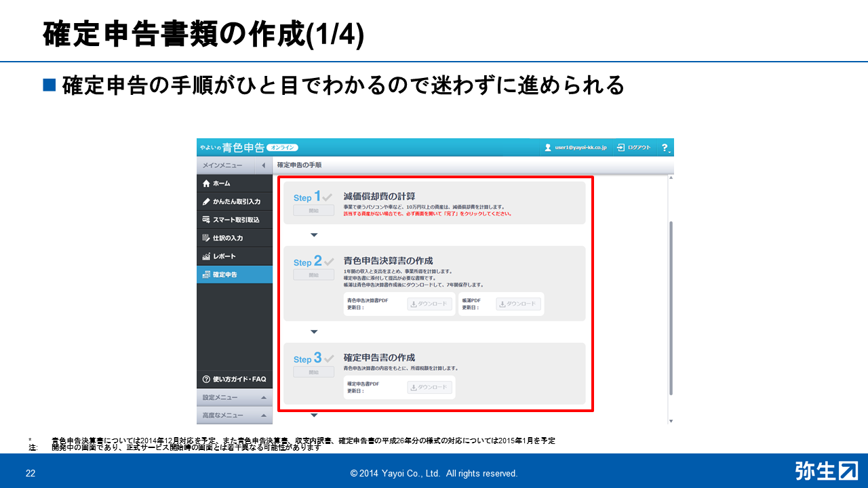Open かんたん取引入力 pencil menu item
This screenshot has width=868, height=488.
(235, 202)
